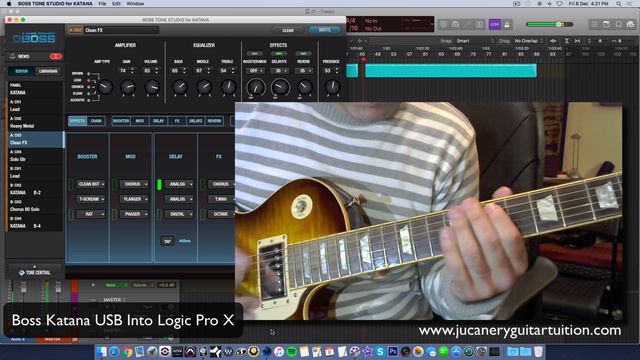This screenshot has height=360, width=640.
Task: Adjust Logic master volume slider
Action: [549, 24]
